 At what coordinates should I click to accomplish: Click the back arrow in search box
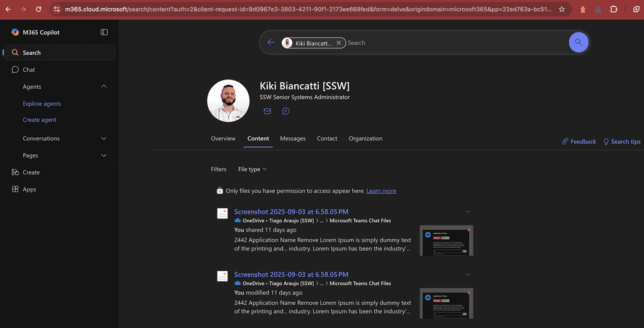pos(271,43)
